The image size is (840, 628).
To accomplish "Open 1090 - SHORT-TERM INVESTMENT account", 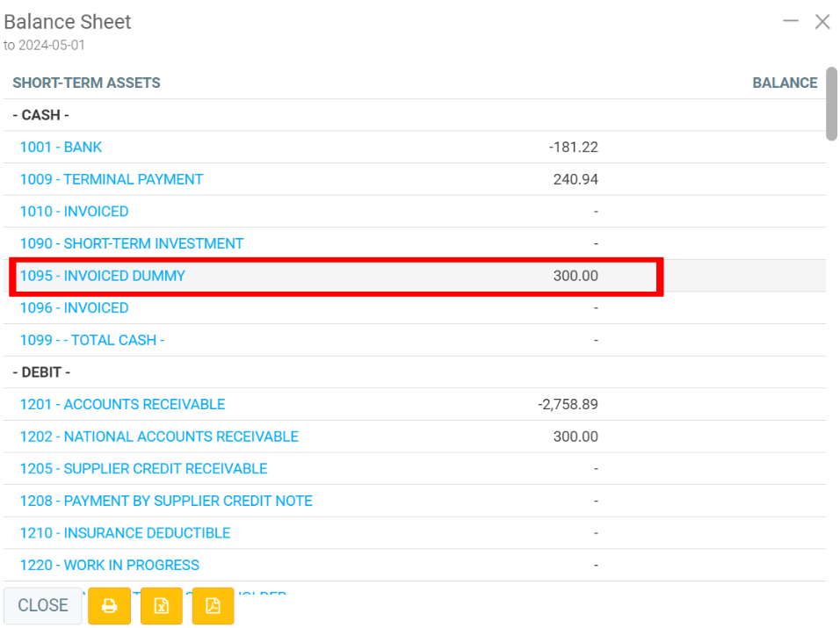I will tap(131, 243).
